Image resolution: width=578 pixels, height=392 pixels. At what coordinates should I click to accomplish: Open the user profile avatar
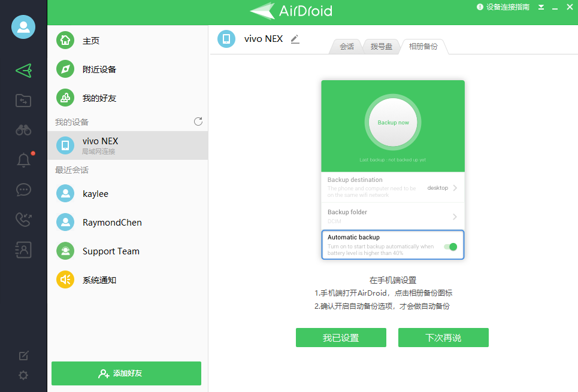coord(23,27)
